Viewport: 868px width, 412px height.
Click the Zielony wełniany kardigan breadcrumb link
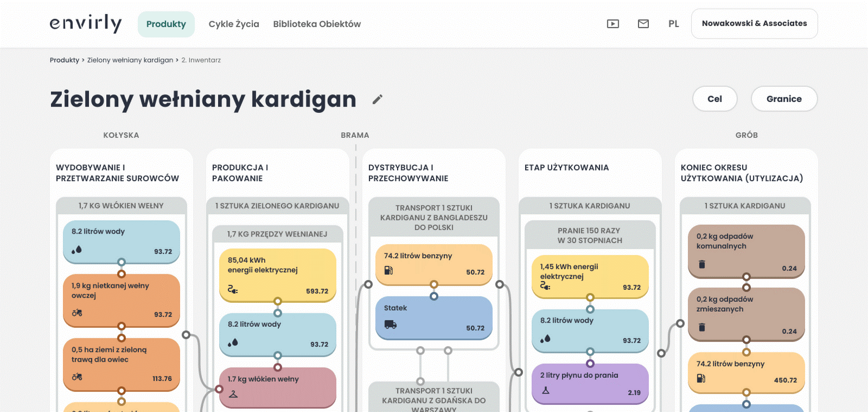130,60
